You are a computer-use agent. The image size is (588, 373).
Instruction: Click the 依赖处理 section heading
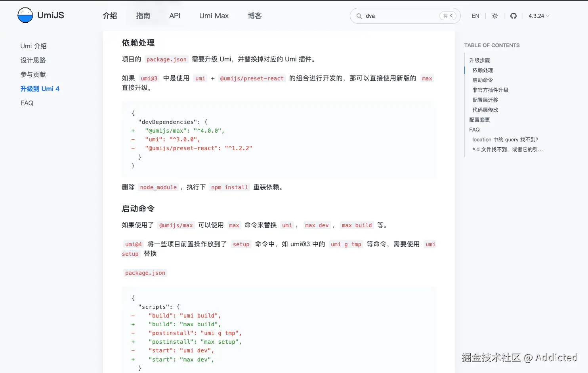[x=138, y=43]
